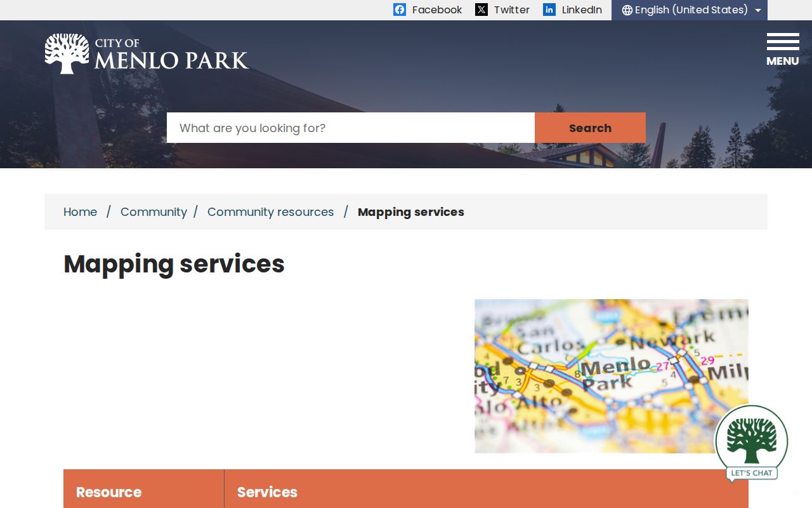Go to Community breadcrumb link

tap(154, 212)
